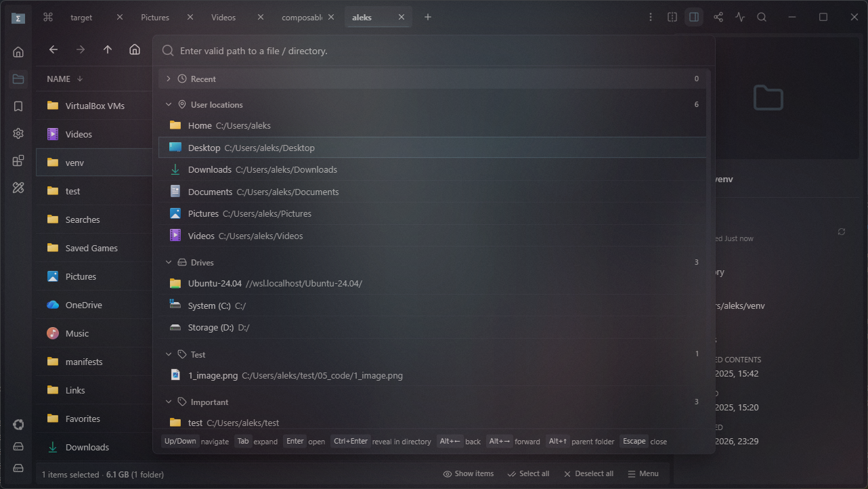The image size is (868, 489).
Task: Click Select all in status bar
Action: [x=528, y=473]
